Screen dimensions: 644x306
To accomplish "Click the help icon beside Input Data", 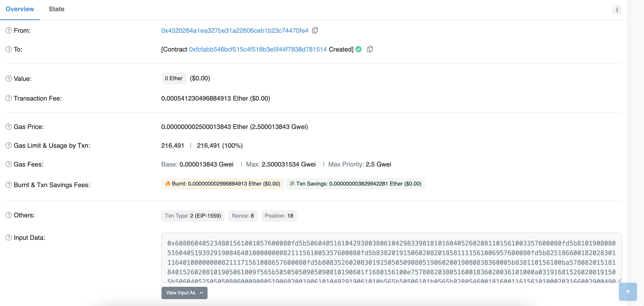I will coord(9,238).
